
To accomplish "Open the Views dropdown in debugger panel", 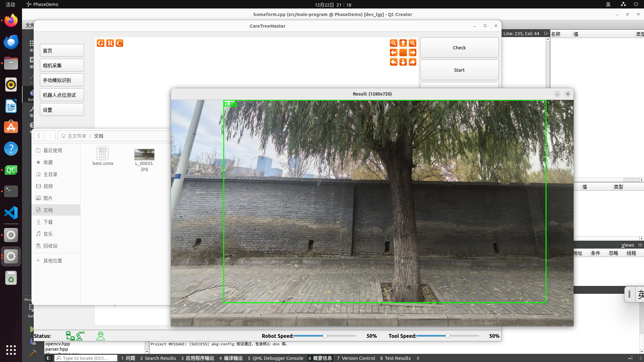I will pyautogui.click(x=628, y=245).
